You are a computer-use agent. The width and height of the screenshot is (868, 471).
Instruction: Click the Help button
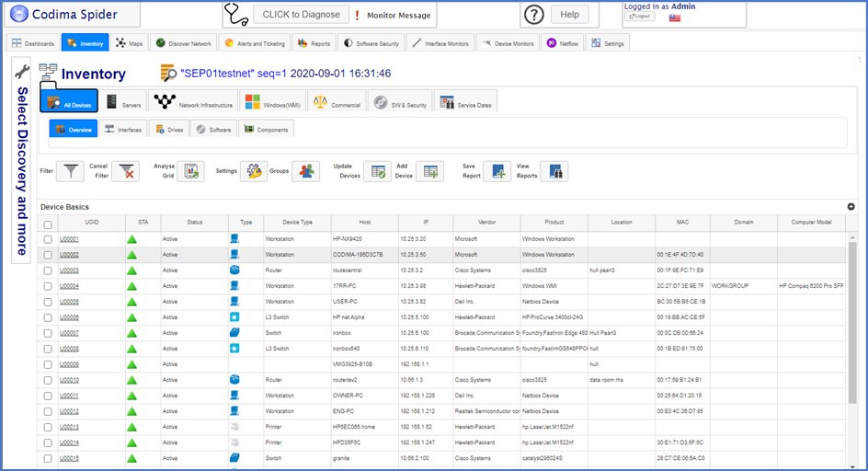coord(570,15)
